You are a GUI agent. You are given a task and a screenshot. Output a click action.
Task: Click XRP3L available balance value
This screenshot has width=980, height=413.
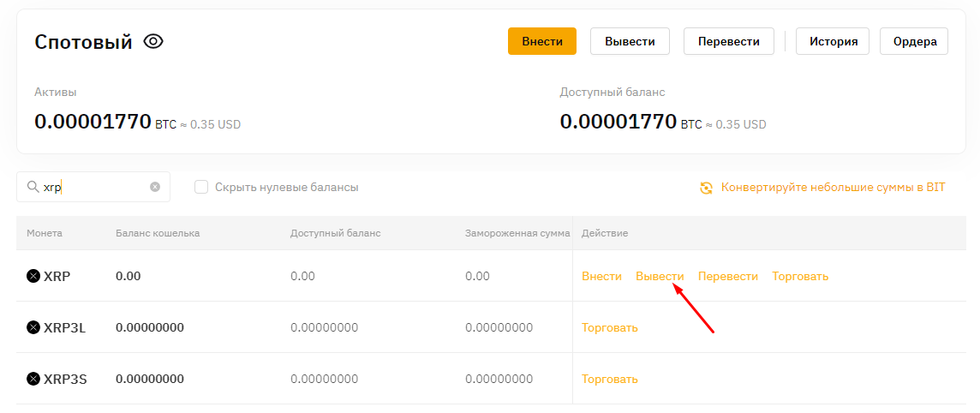pyautogui.click(x=325, y=327)
